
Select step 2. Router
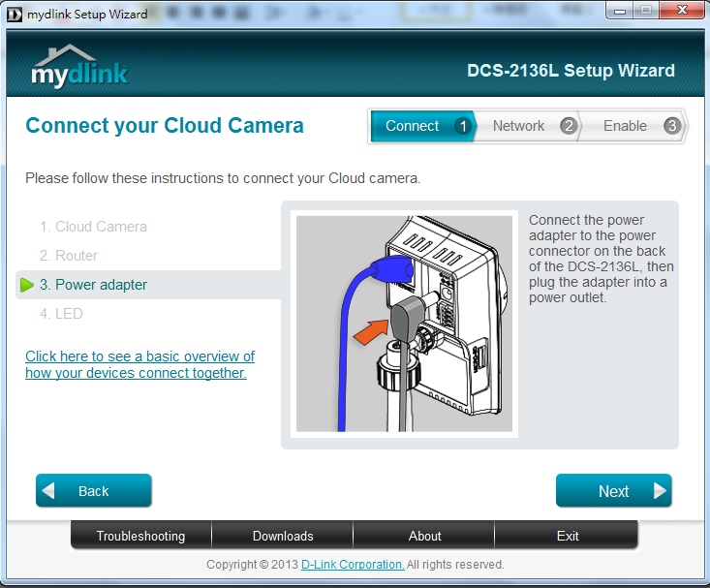[x=69, y=256]
